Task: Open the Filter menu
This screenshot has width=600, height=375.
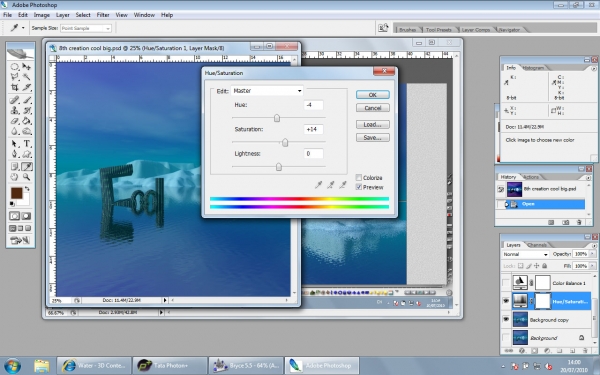Action: click(x=103, y=15)
